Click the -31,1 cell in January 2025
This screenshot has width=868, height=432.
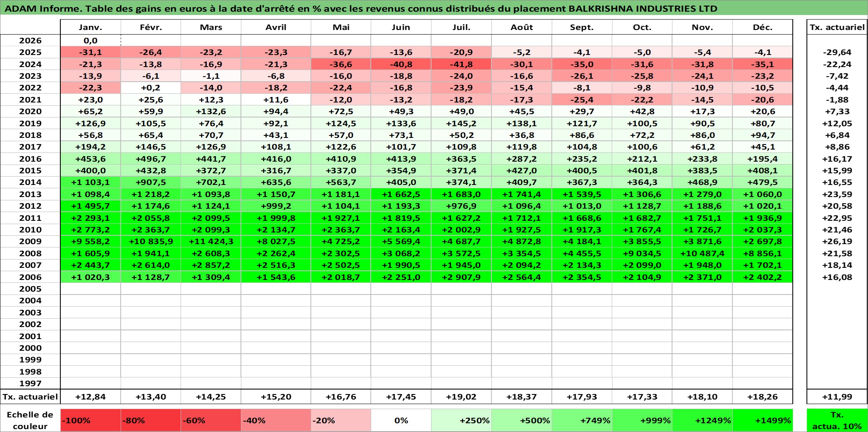[91, 52]
